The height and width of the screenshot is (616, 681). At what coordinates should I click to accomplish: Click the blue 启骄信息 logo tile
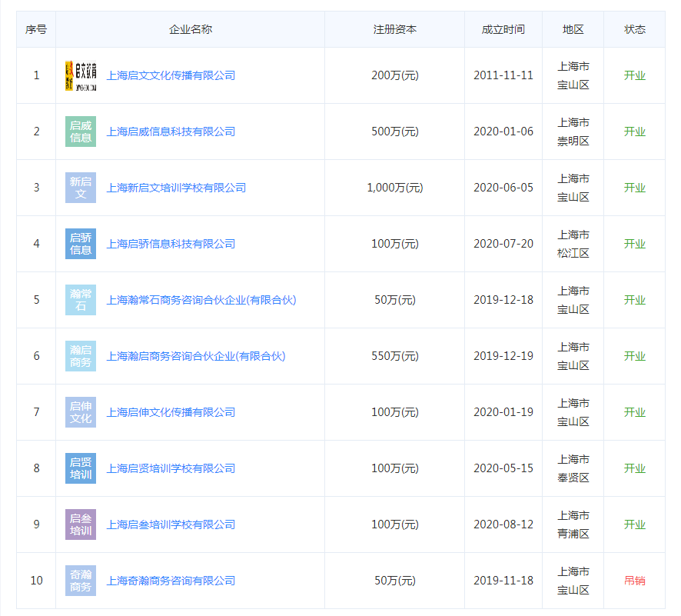pyautogui.click(x=81, y=244)
